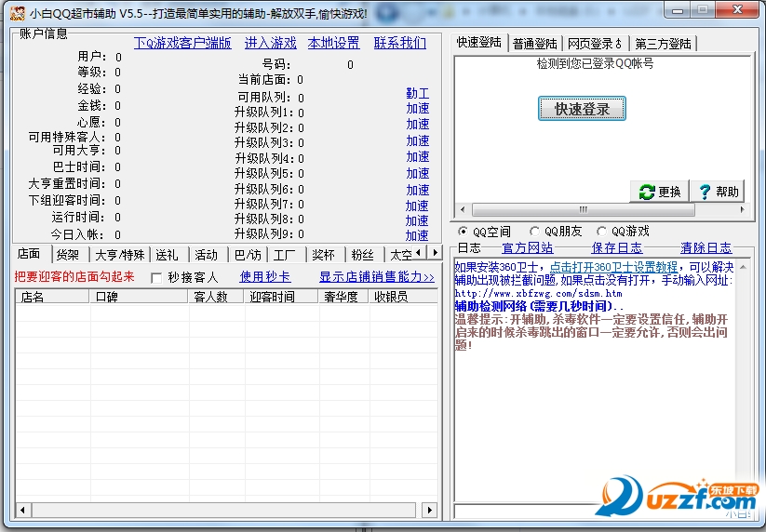The height and width of the screenshot is (532, 766).
Task: Select the QQ朋友 radio button
Action: click(x=534, y=232)
